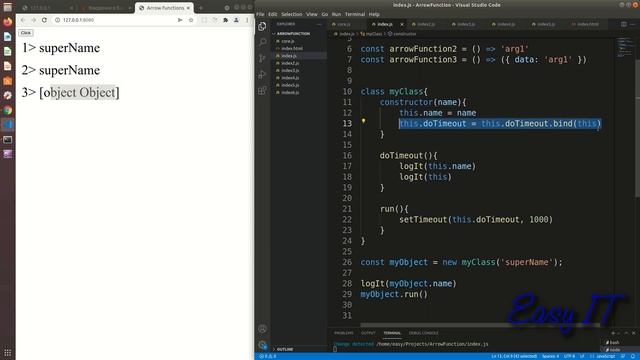Screen dimensions: 640x360
Task: Click the editor minimap preview
Action: [x=624, y=47]
